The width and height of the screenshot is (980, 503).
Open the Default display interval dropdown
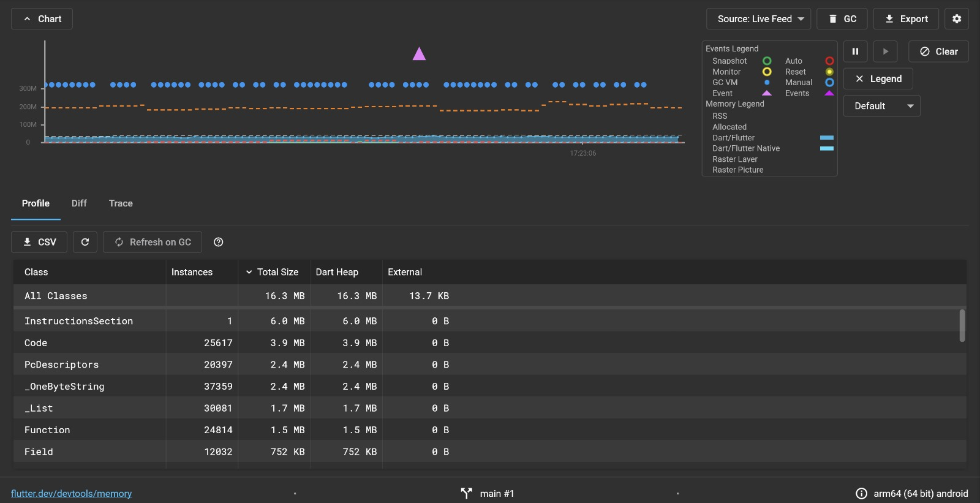pos(881,106)
